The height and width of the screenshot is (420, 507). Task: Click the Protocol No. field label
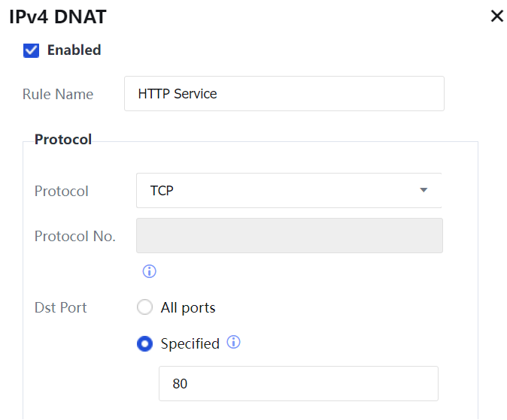coord(75,236)
